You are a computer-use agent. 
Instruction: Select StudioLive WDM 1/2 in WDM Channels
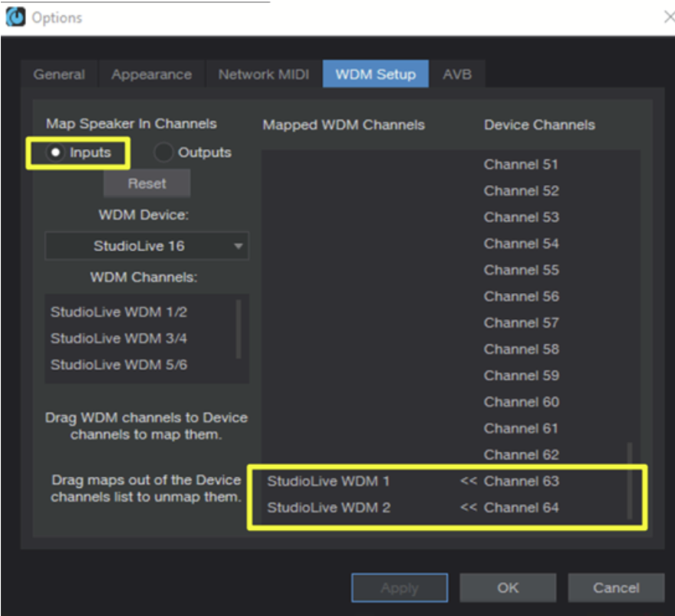(119, 312)
